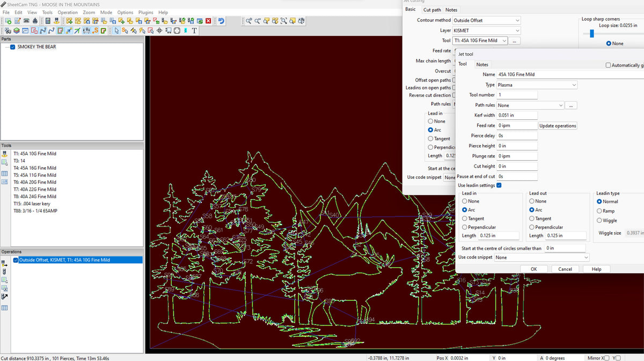Open the Plugins menu
644x361 pixels.
coord(145,12)
